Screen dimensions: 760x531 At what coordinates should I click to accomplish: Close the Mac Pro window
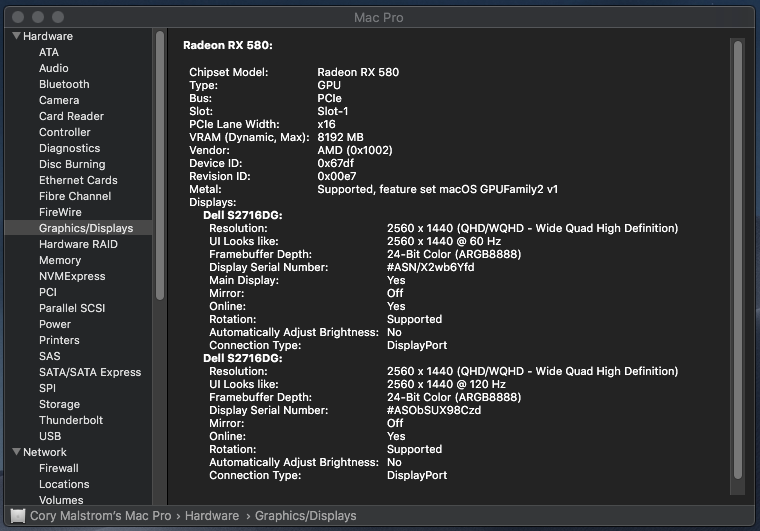point(18,17)
